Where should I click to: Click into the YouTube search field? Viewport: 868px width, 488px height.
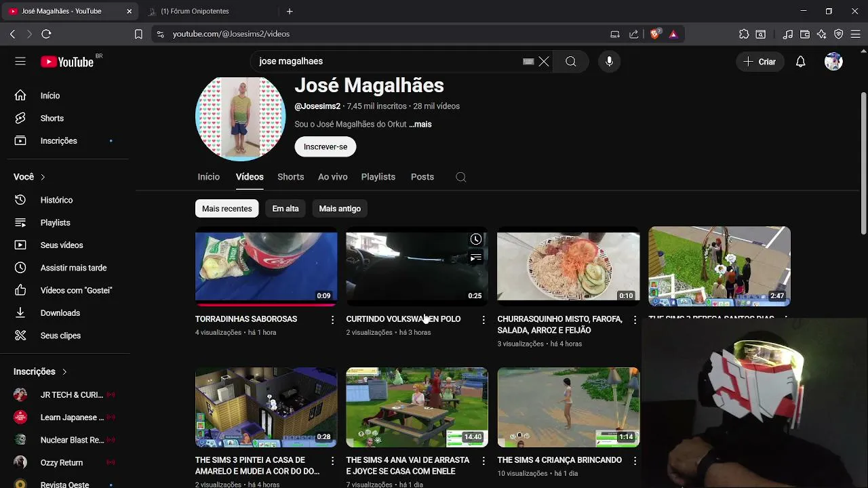coord(387,62)
